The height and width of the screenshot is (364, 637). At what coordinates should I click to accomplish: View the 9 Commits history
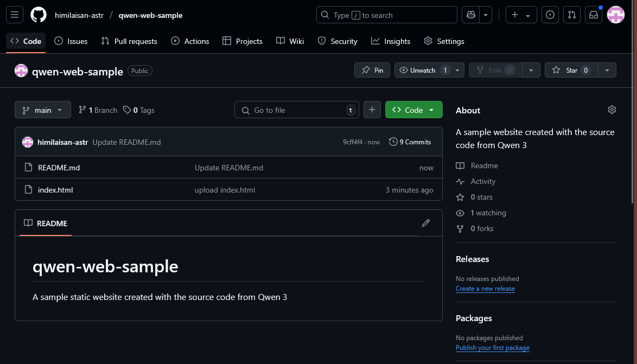tap(410, 142)
